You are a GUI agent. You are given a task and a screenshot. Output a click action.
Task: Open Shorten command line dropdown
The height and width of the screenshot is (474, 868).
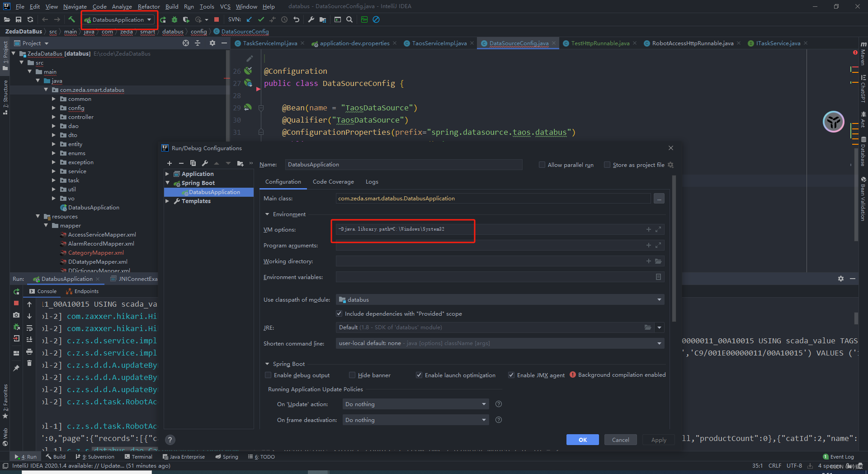click(x=500, y=343)
